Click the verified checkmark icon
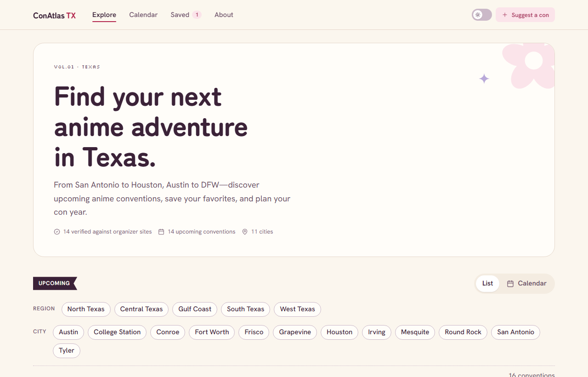 (57, 232)
